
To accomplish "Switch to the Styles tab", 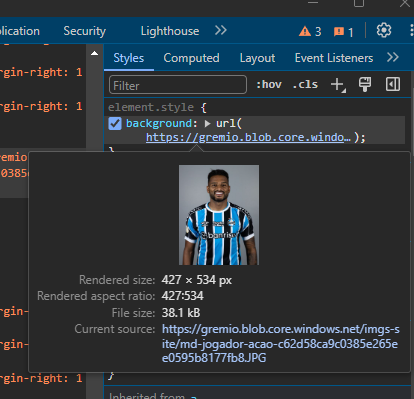I will tap(129, 58).
